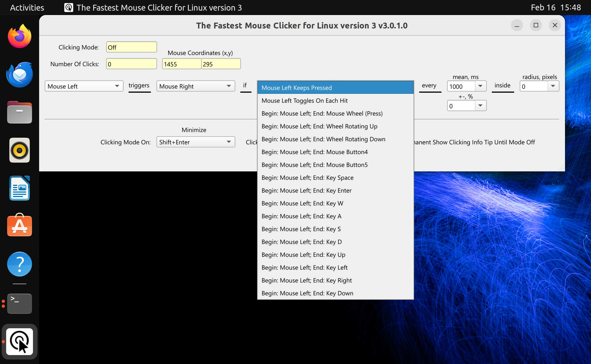Open the Rhythmbox music player
The height and width of the screenshot is (364, 591).
click(x=19, y=150)
